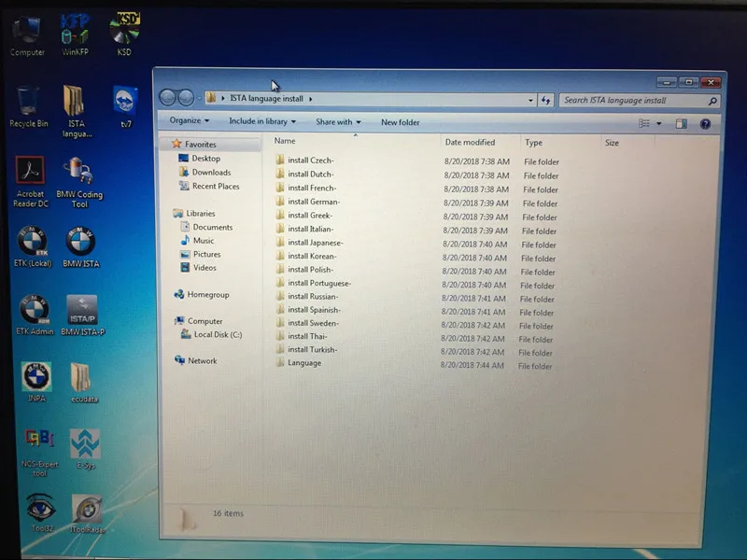This screenshot has width=747, height=560.
Task: Select the Language folder row
Action: click(304, 363)
